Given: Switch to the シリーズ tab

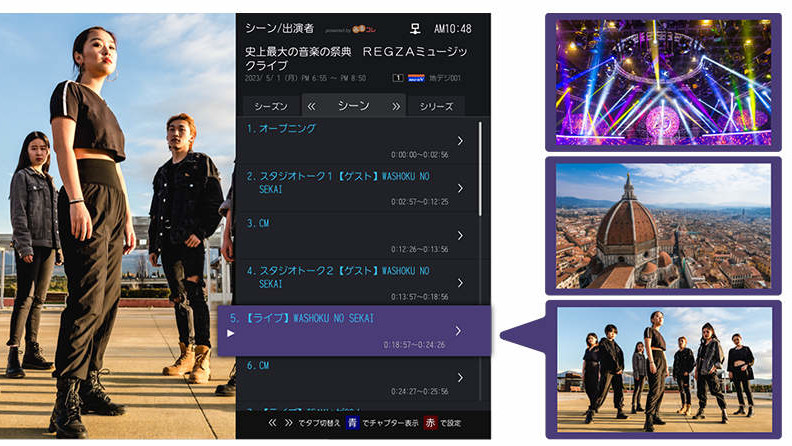Looking at the screenshot, I should pyautogui.click(x=436, y=106).
